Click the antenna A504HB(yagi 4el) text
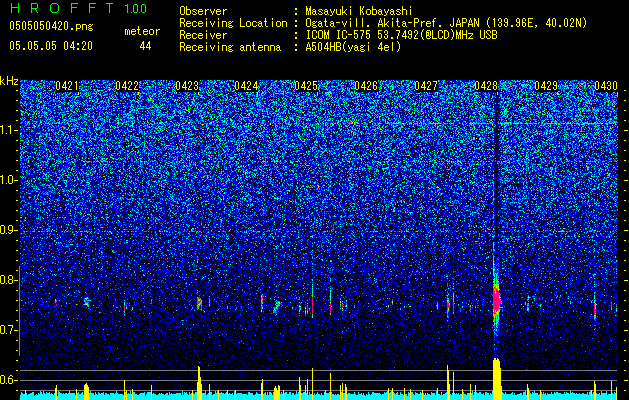The width and height of the screenshot is (629, 400). tap(353, 47)
